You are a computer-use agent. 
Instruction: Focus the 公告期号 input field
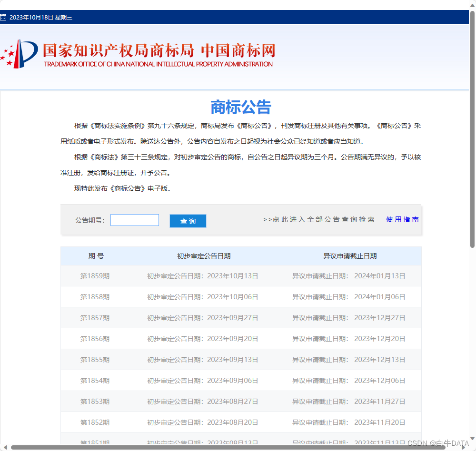click(x=135, y=220)
